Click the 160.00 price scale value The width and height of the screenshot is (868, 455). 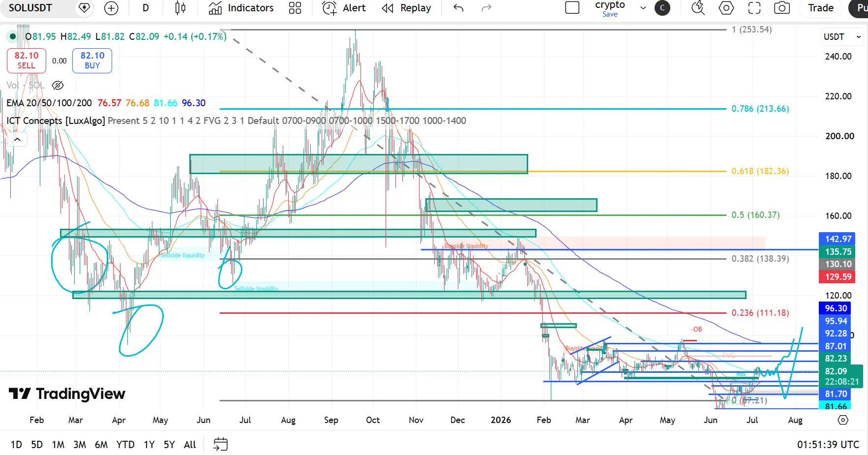(x=838, y=216)
